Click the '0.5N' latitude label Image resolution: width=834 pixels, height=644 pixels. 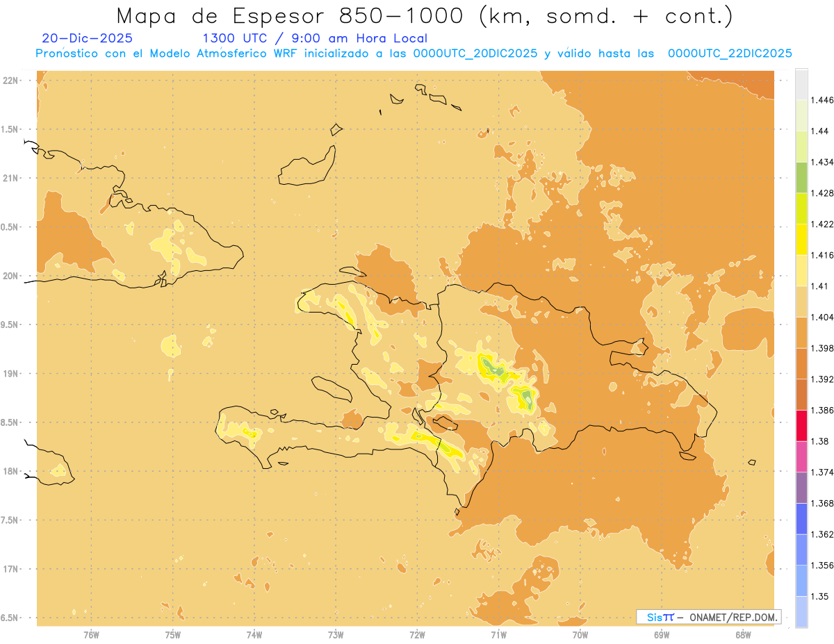[10, 227]
